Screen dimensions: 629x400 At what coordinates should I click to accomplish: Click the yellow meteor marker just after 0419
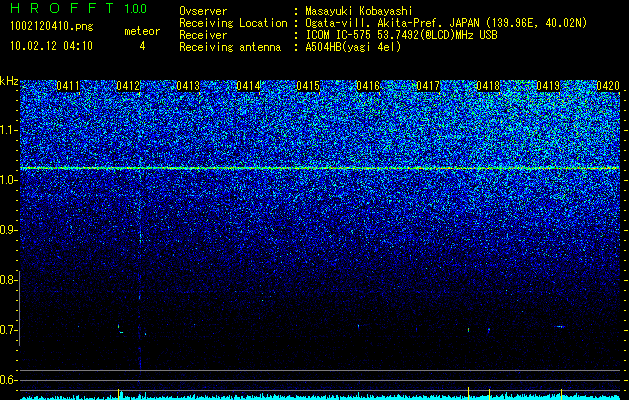point(561,393)
